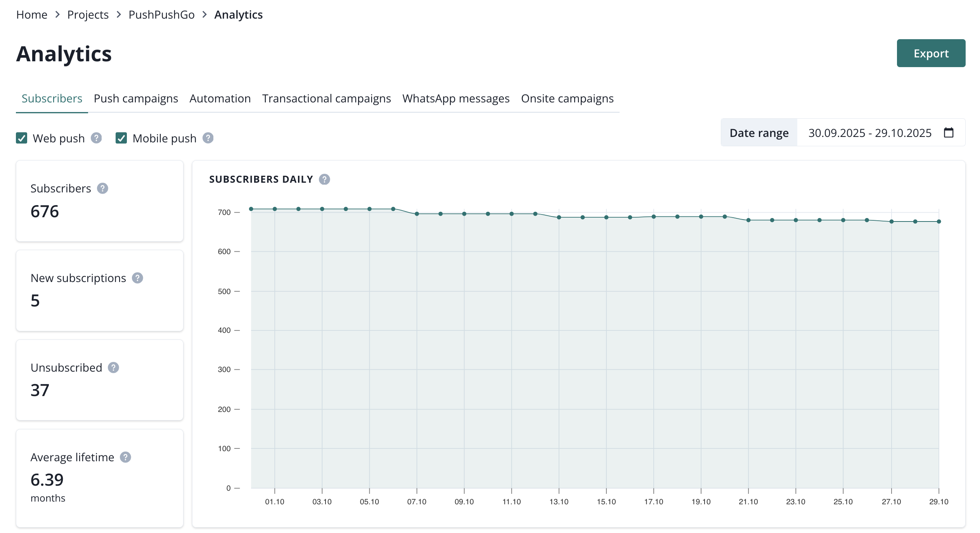Open the Date range picker field
Image resolution: width=980 pixels, height=533 pixels.
pyautogui.click(x=869, y=133)
